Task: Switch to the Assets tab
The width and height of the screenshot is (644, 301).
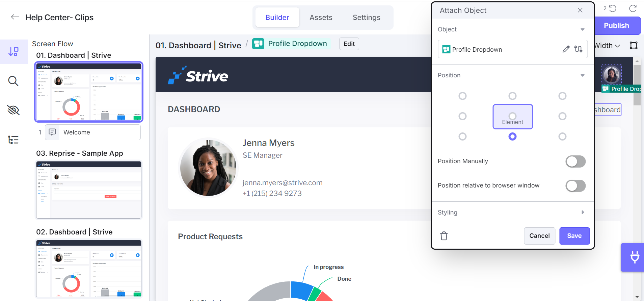Action: coord(321,17)
